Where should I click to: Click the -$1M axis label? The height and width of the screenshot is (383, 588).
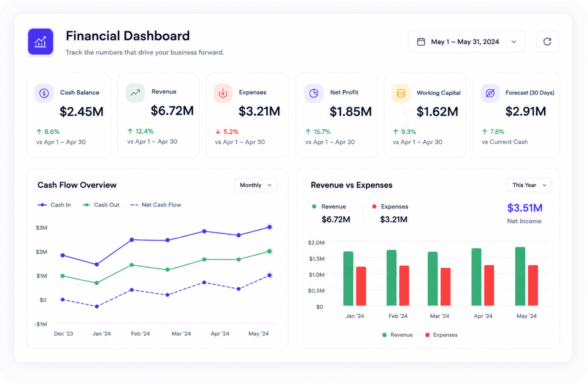(41, 324)
